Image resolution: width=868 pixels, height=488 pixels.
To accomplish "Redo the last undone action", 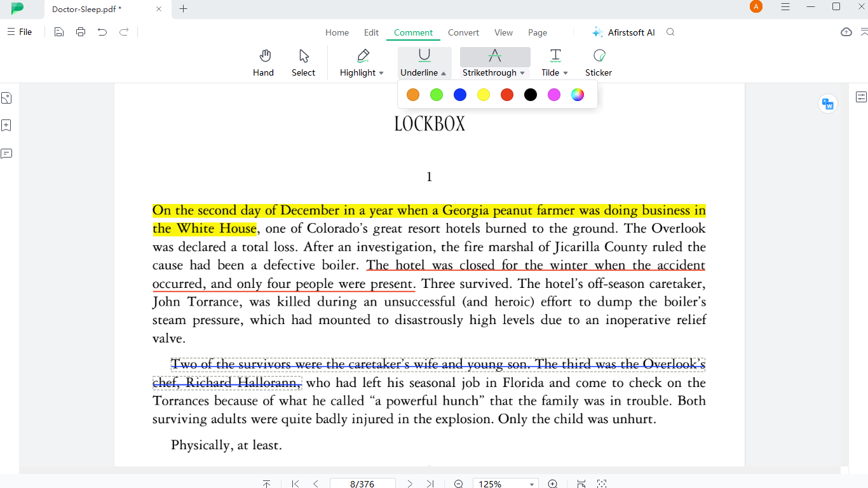I will [x=124, y=32].
